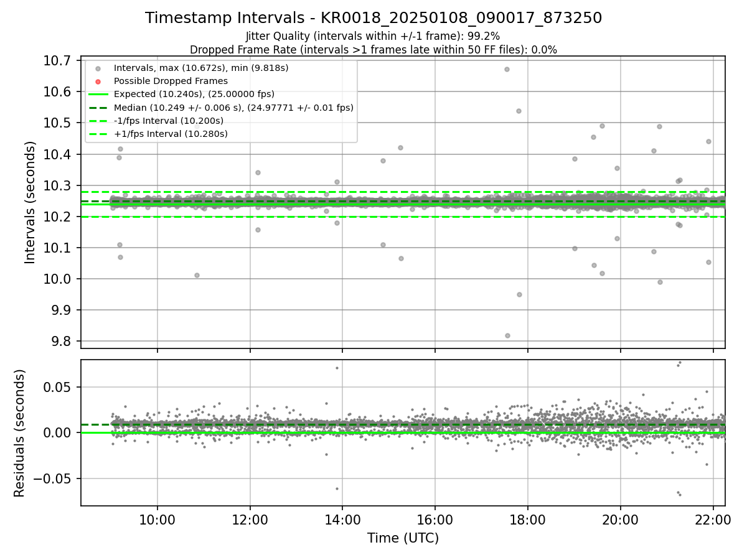Click the 'Time (UTC)' x-axis label

(x=403, y=538)
